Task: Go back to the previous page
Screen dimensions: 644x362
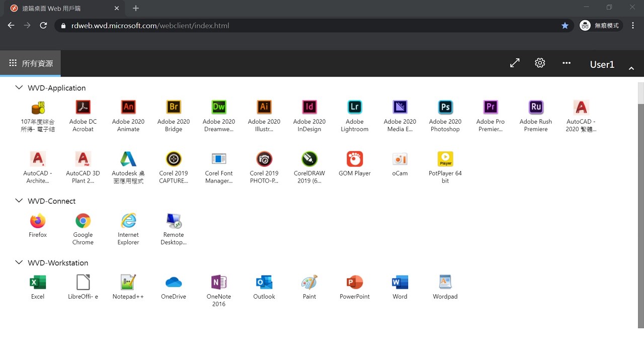Action: click(11, 25)
